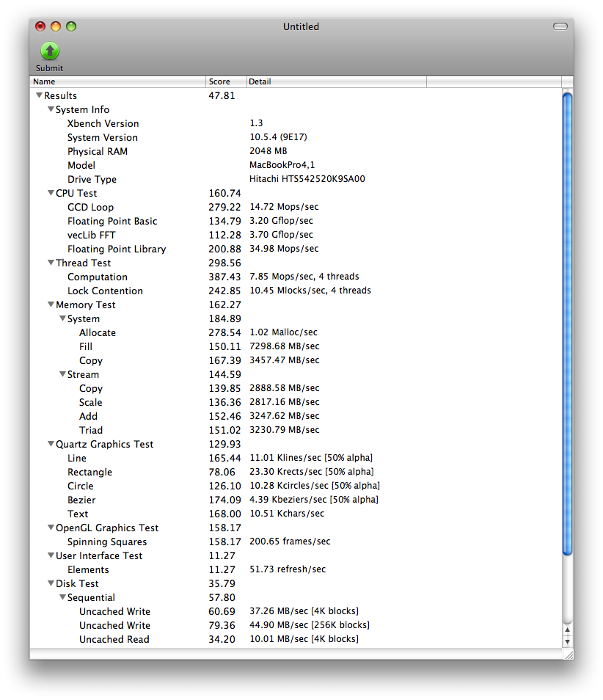
Task: Collapse the Thread Test disclosure triangle
Action: click(51, 263)
